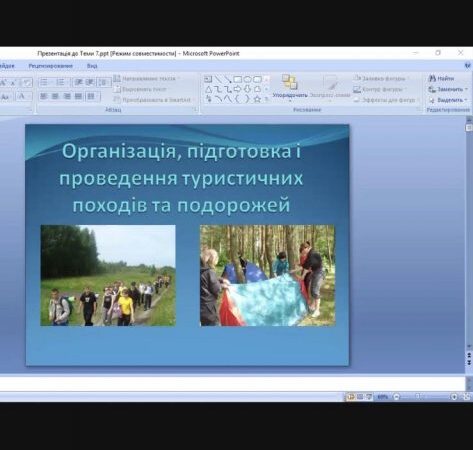Open the Рецензирование ribbon tab

point(50,66)
